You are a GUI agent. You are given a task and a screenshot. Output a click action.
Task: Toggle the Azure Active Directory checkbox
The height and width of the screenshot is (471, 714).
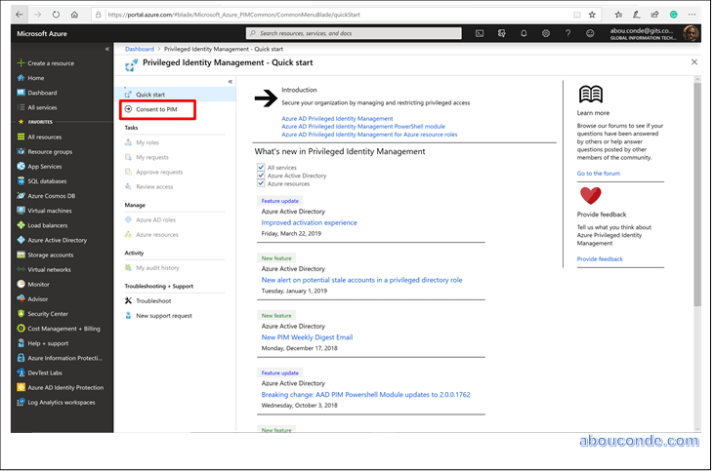click(x=261, y=175)
